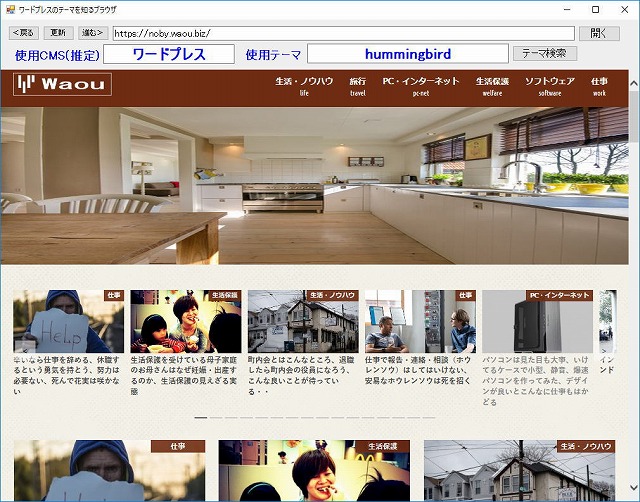640x502 pixels.
Task: Click the 進む> forward button
Action: coord(93,33)
